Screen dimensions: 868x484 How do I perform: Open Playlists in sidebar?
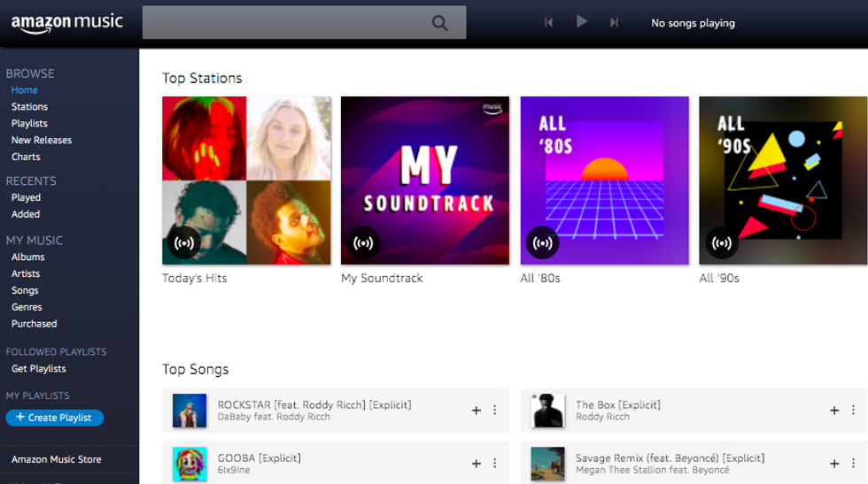(x=29, y=123)
